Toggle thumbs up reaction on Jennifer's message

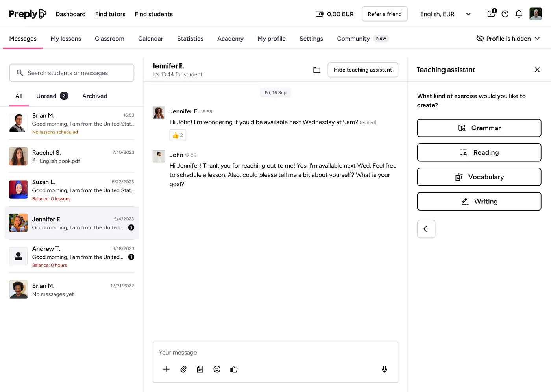click(178, 135)
